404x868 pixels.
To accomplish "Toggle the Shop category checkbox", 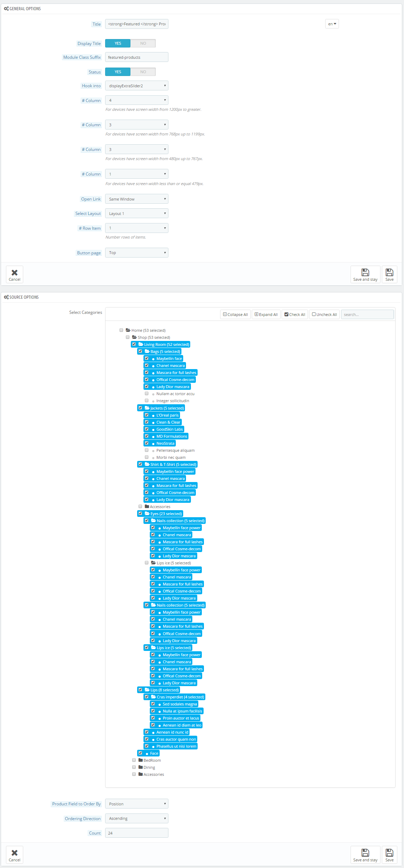I will (128, 337).
